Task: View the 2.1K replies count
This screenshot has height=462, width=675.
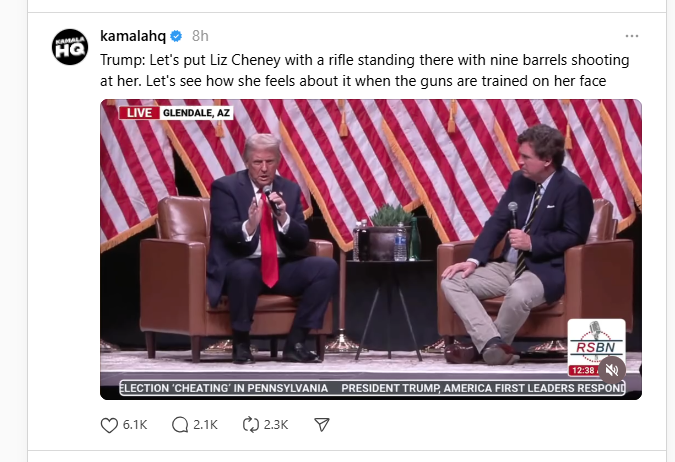Action: coord(205,425)
